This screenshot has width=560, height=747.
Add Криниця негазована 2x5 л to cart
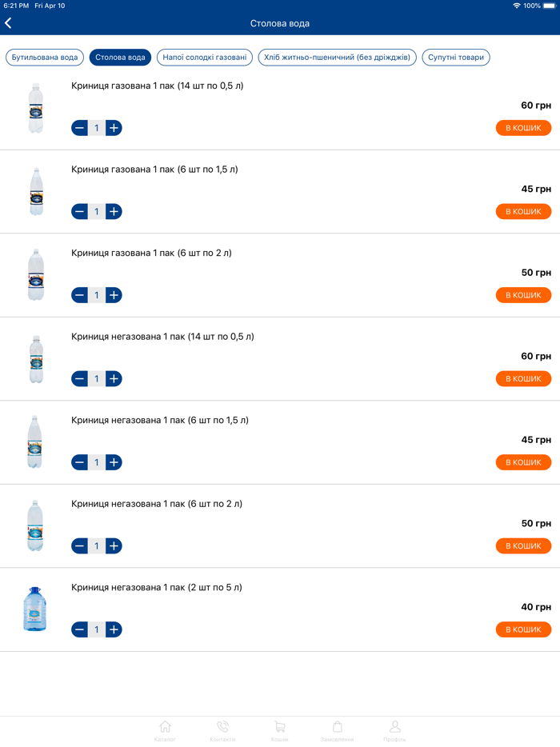523,629
